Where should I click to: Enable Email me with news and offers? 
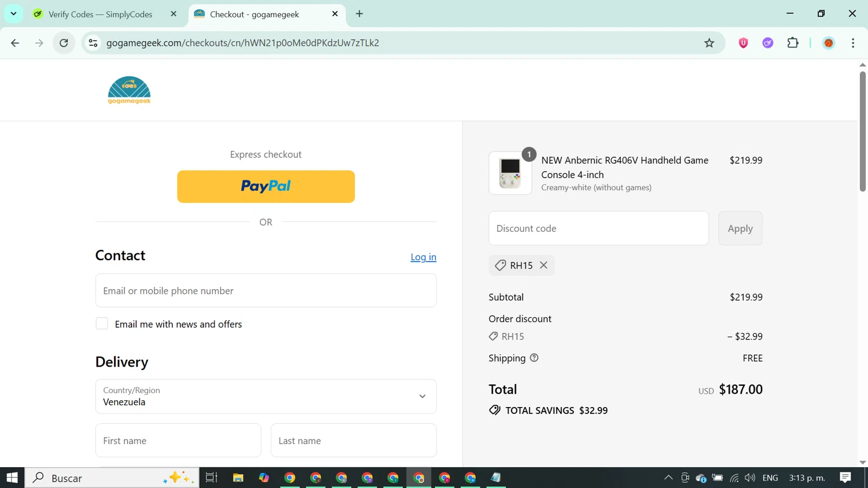coord(102,324)
